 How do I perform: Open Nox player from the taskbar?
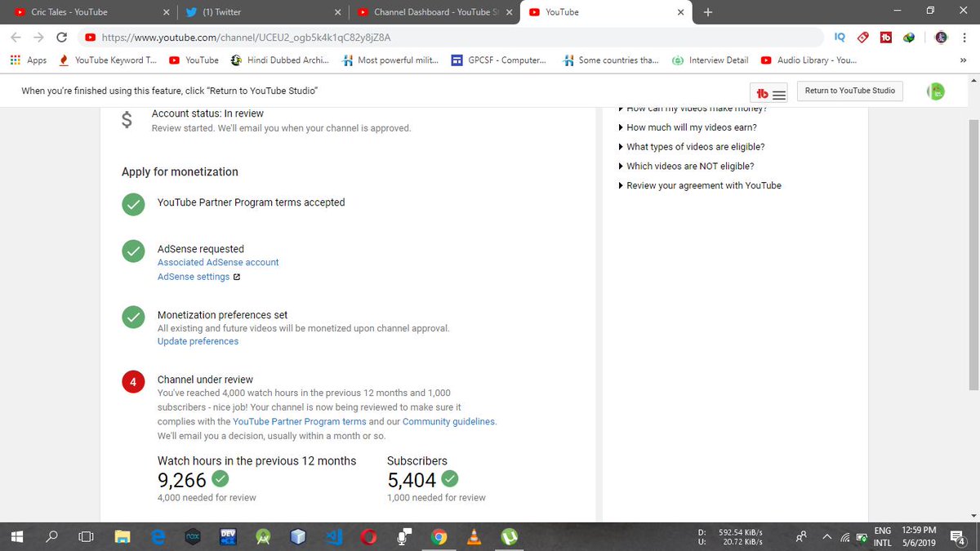click(x=194, y=537)
